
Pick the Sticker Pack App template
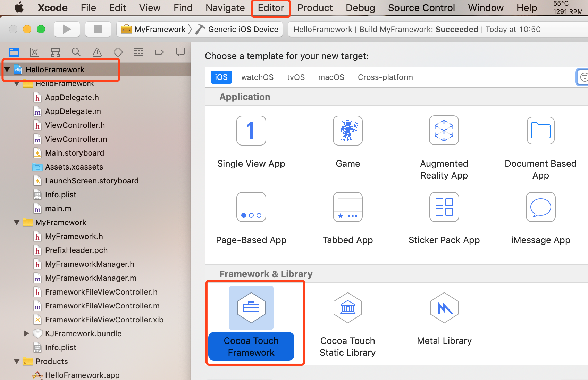click(x=444, y=219)
